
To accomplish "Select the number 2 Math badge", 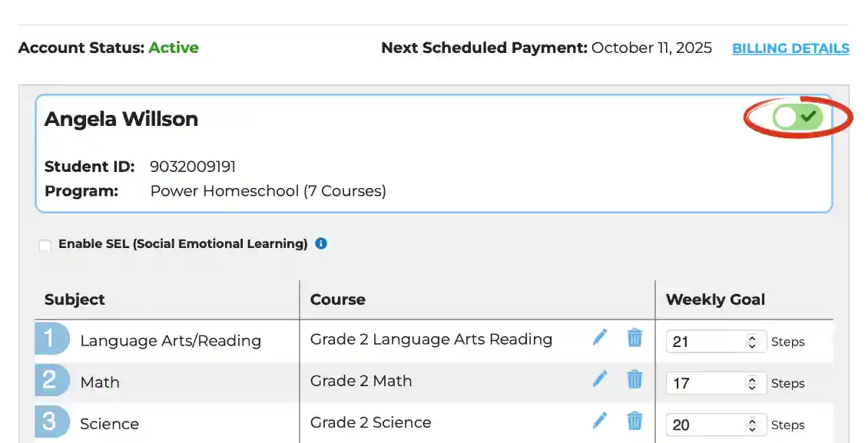I will (52, 380).
